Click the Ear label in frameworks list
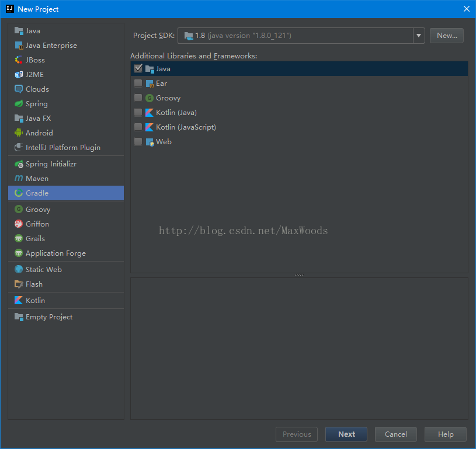Image resolution: width=476 pixels, height=449 pixels. [162, 83]
